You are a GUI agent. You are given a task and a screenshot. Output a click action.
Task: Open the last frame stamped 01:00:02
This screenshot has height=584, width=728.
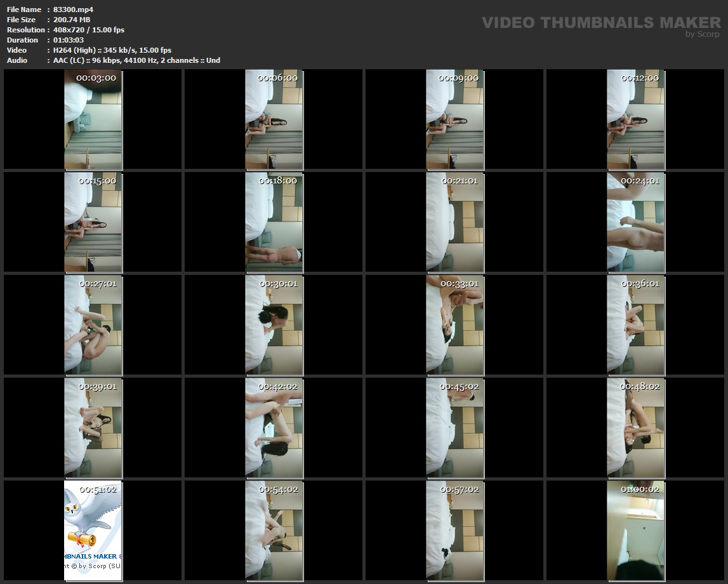[635, 531]
